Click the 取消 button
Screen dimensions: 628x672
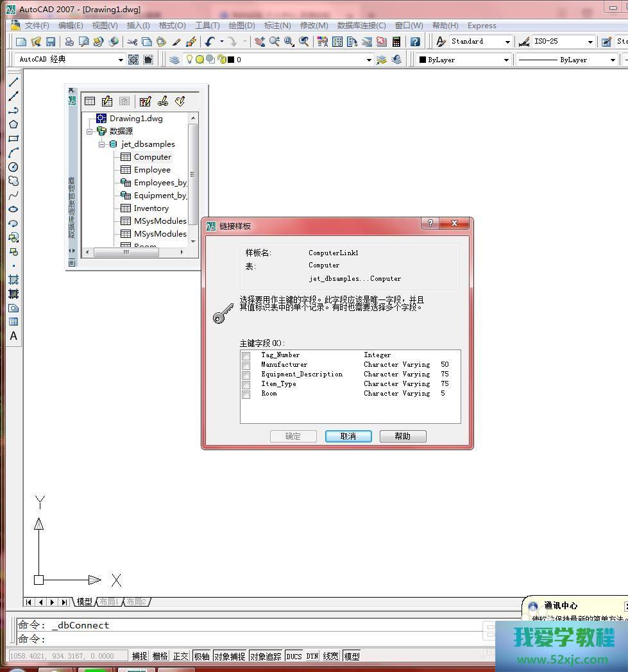click(348, 436)
